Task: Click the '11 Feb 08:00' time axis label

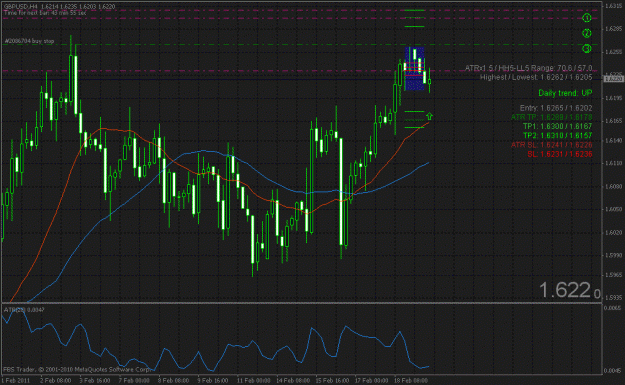Action: 254,381
